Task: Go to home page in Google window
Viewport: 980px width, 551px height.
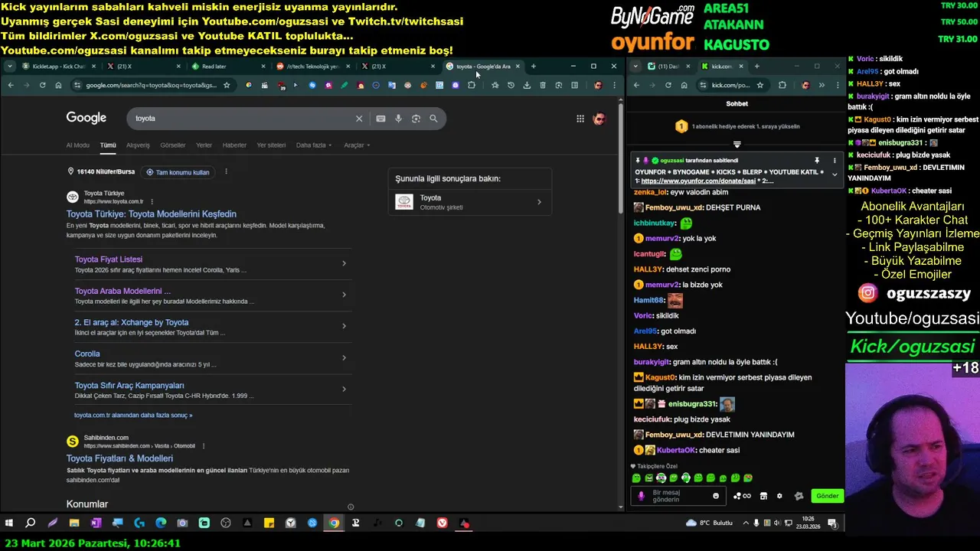Action: (58, 85)
